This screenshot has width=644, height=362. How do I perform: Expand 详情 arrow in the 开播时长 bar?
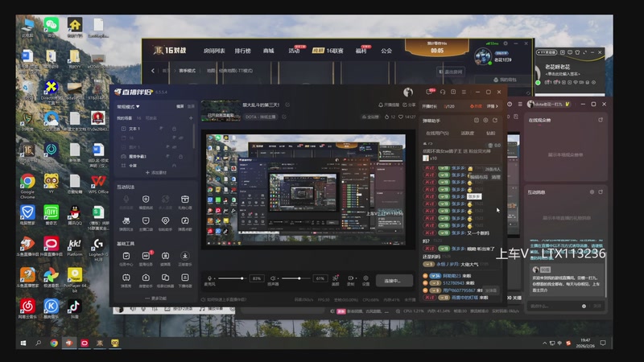pos(493,106)
